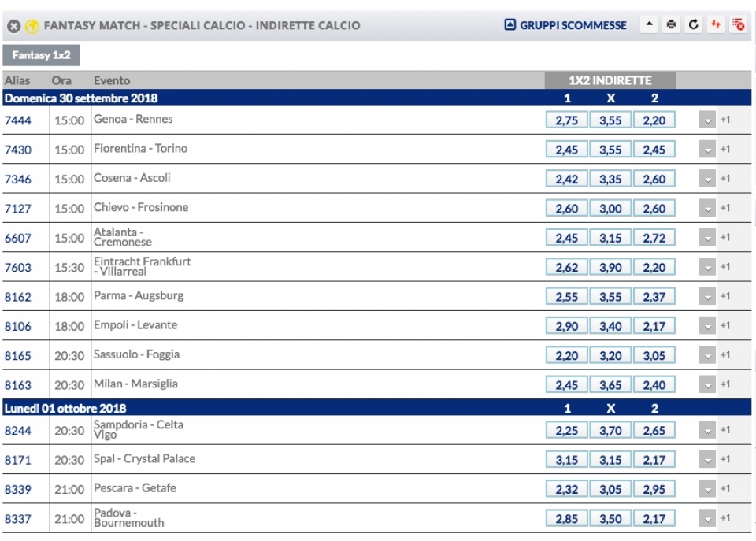The image size is (756, 541).
Task: Expand more bets for Chievo - Frosinone
Action: click(x=707, y=209)
